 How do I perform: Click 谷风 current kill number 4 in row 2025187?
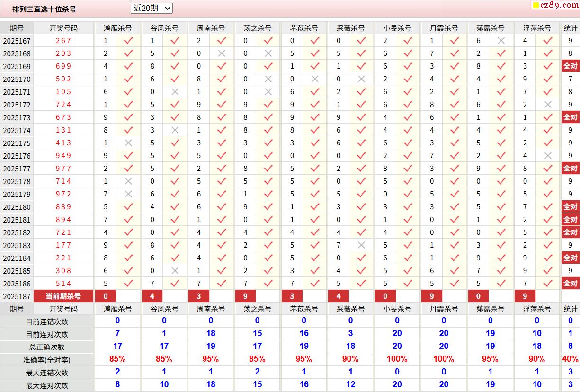tap(152, 296)
